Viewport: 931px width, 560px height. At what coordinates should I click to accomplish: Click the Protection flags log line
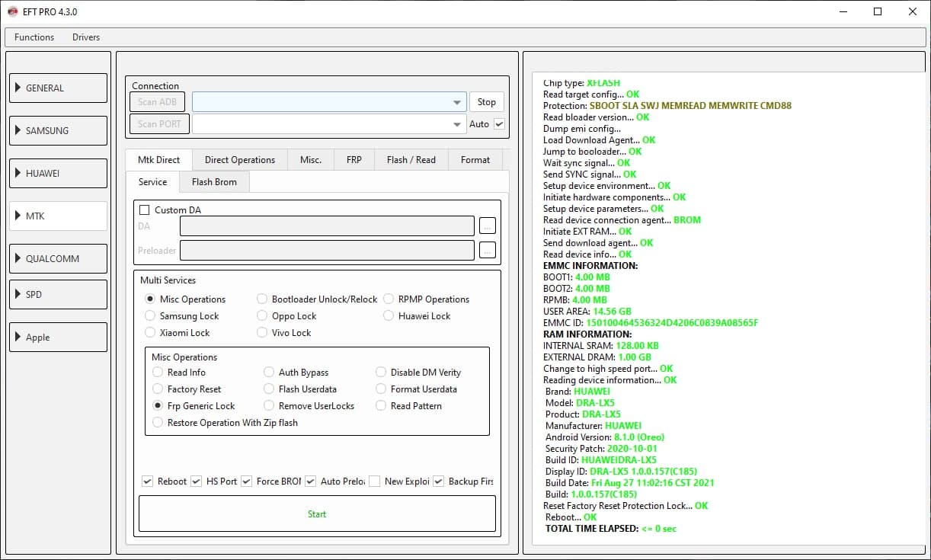tap(667, 106)
